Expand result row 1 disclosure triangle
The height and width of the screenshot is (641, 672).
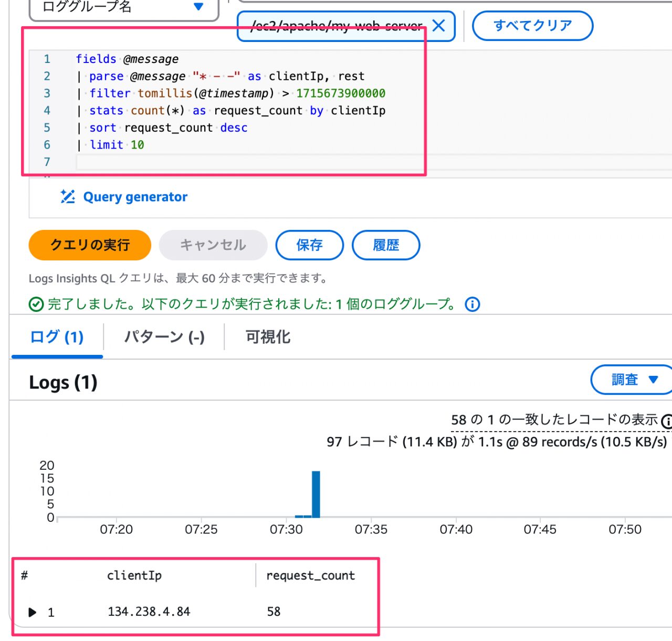pyautogui.click(x=33, y=612)
